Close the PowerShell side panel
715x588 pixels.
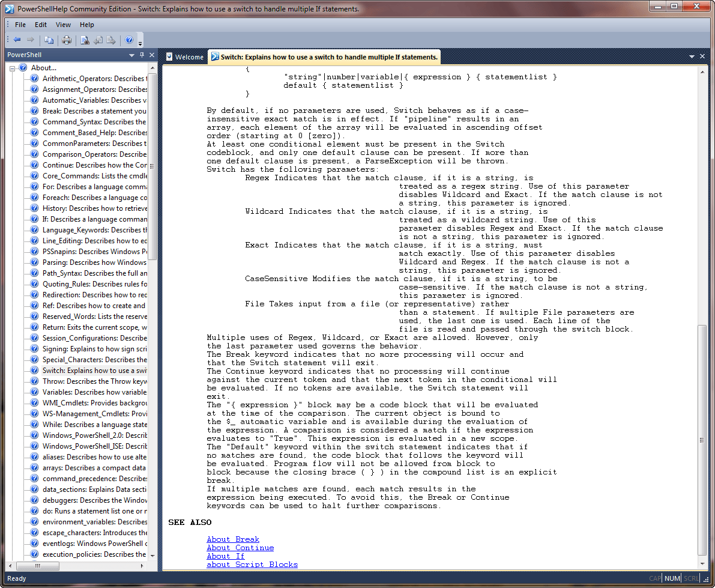point(152,55)
